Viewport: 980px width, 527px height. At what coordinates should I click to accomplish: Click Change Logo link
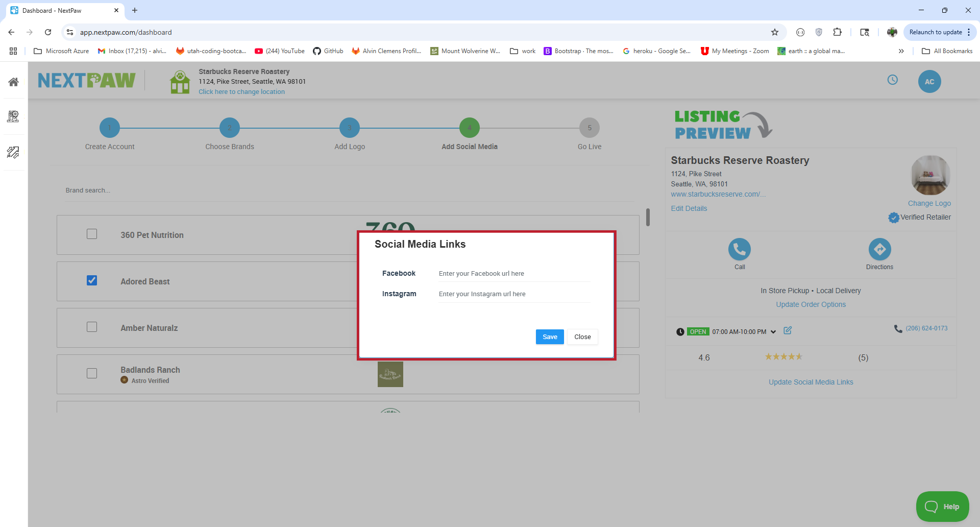(x=929, y=203)
